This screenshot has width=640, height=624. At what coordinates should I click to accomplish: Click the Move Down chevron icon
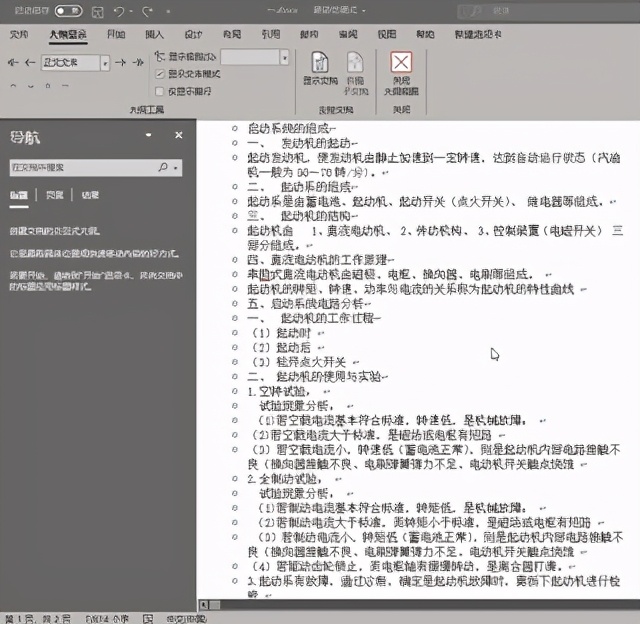click(31, 86)
